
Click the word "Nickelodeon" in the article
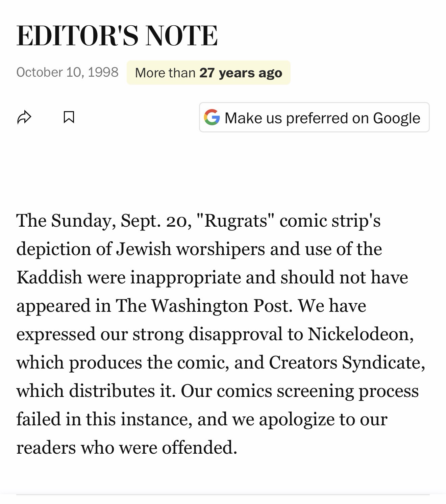click(360, 334)
